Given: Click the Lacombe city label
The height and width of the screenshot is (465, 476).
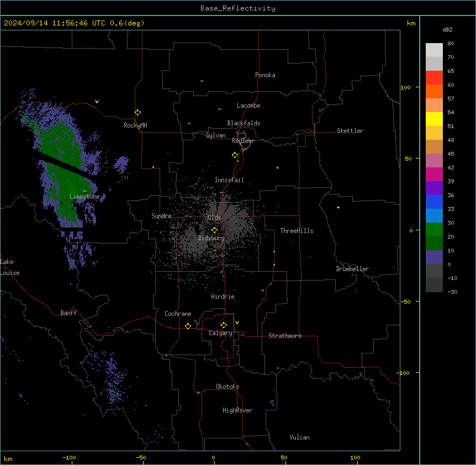Looking at the screenshot, I should 248,105.
